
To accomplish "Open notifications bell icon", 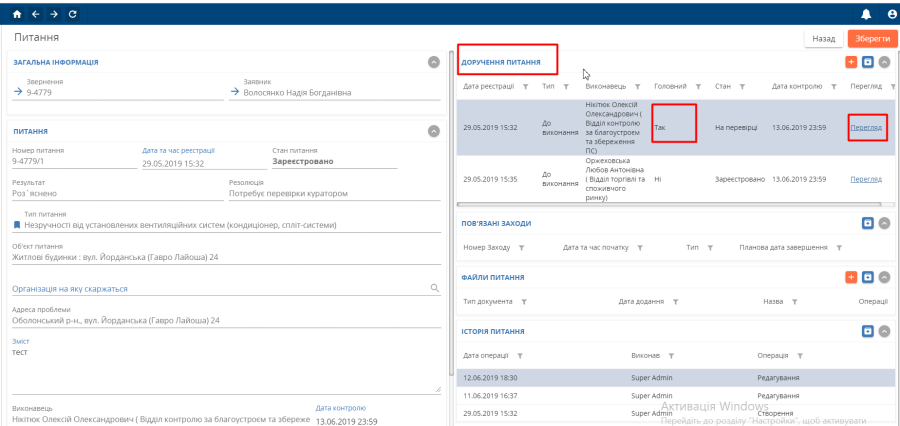I will tap(866, 13).
